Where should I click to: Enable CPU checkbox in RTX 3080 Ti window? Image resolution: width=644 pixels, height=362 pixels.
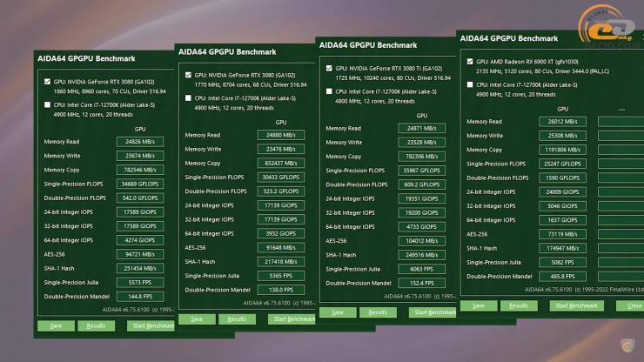click(329, 91)
